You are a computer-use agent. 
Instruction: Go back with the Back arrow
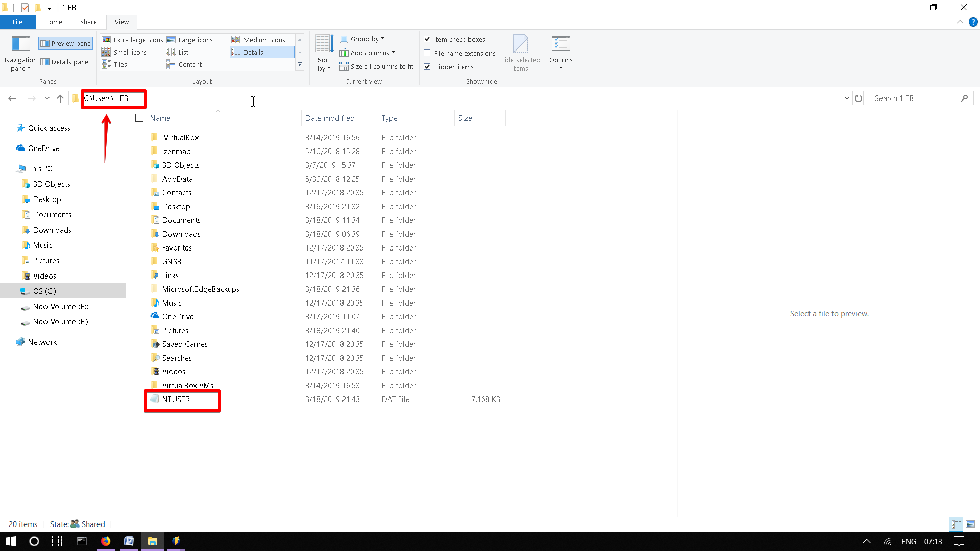click(x=12, y=98)
